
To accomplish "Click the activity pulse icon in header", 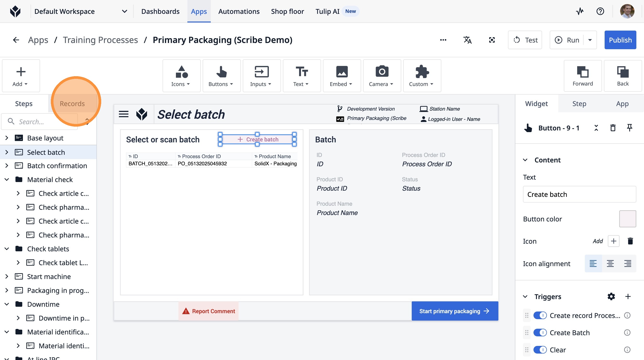I will 580,11.
